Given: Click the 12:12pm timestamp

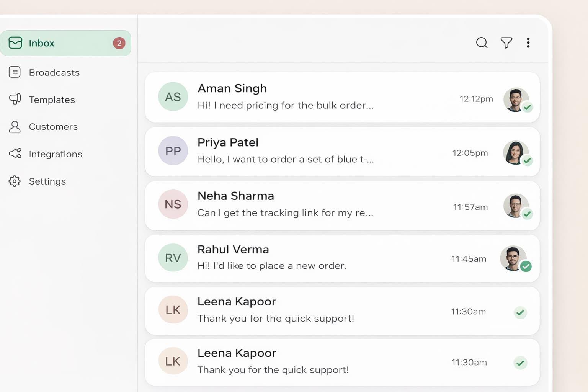Looking at the screenshot, I should (476, 99).
